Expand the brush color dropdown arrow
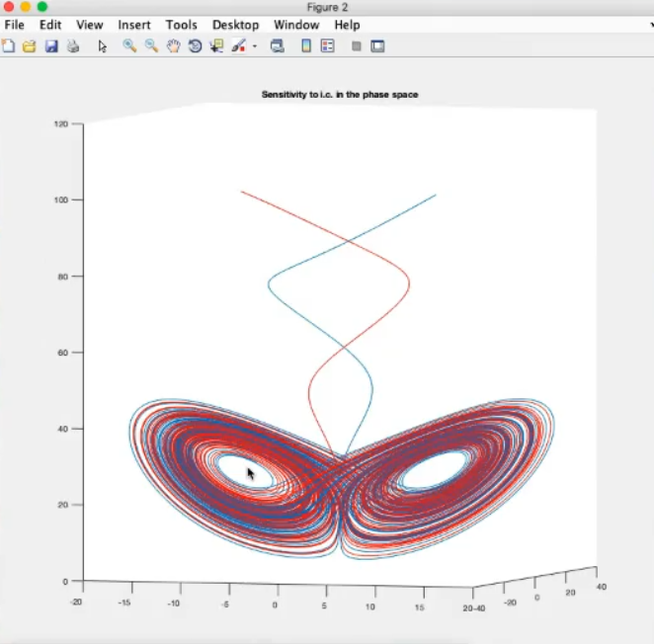Screen dimensions: 654x644 (x=255, y=46)
